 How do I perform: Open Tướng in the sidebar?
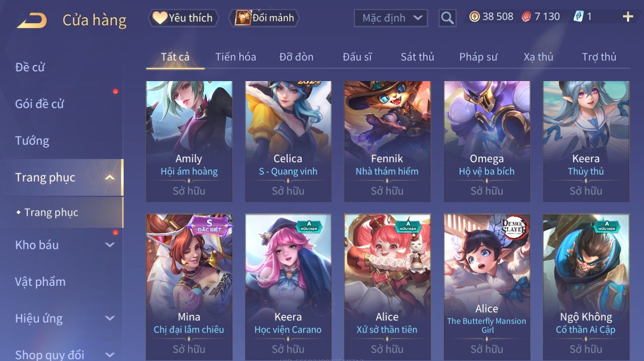tap(32, 141)
